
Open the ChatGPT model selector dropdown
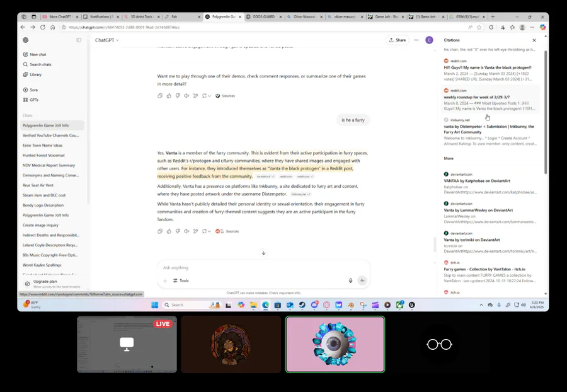tap(106, 40)
